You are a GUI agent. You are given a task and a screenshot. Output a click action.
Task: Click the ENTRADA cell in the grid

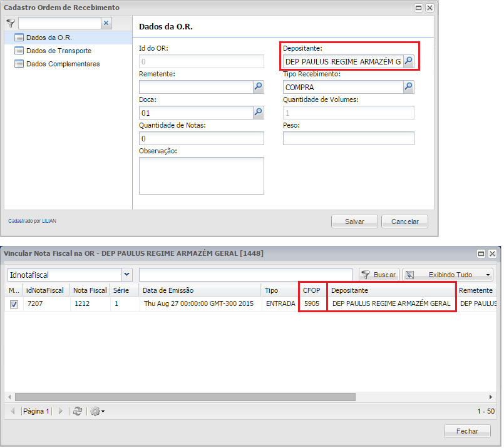[280, 303]
